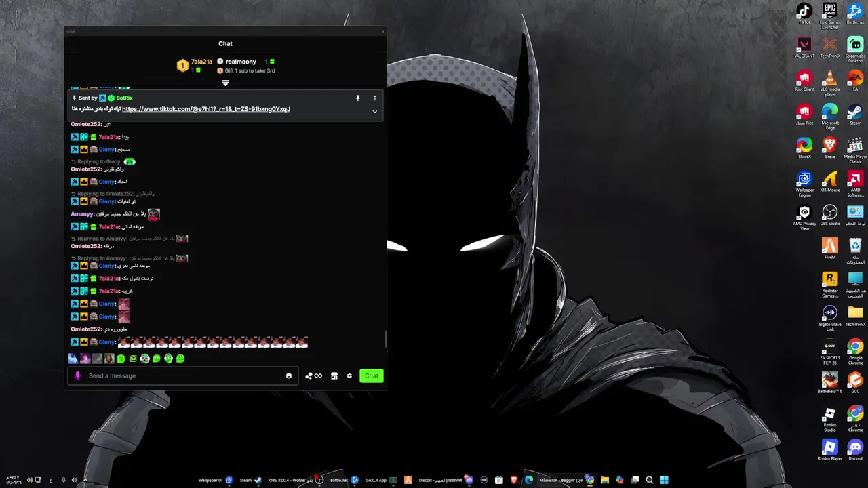Open File Explorer on taskbar
The image size is (868, 488).
tap(605, 480)
